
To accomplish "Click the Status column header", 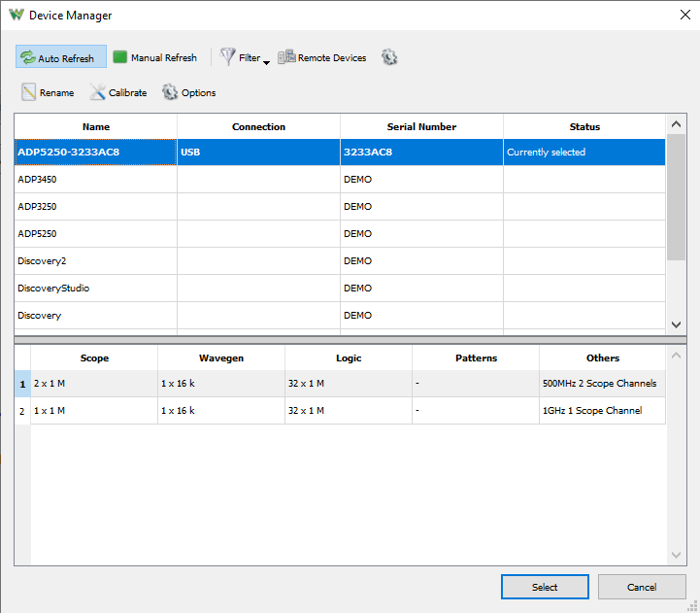I will (584, 126).
